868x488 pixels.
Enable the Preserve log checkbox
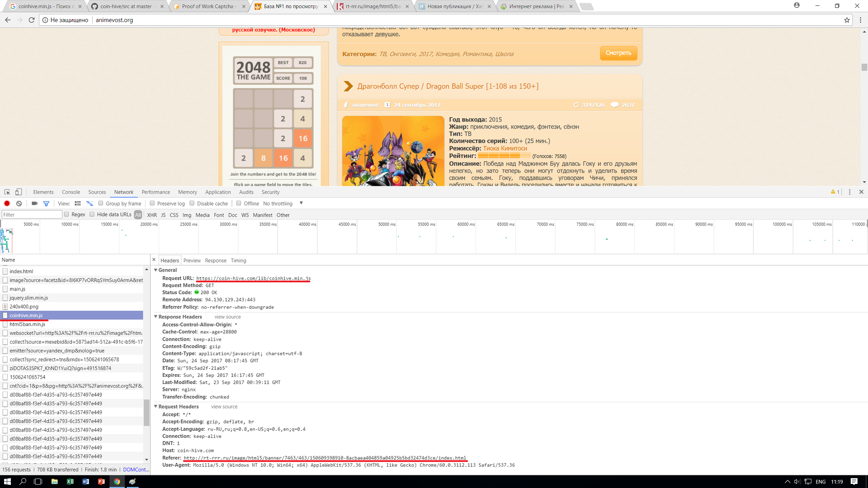point(152,203)
